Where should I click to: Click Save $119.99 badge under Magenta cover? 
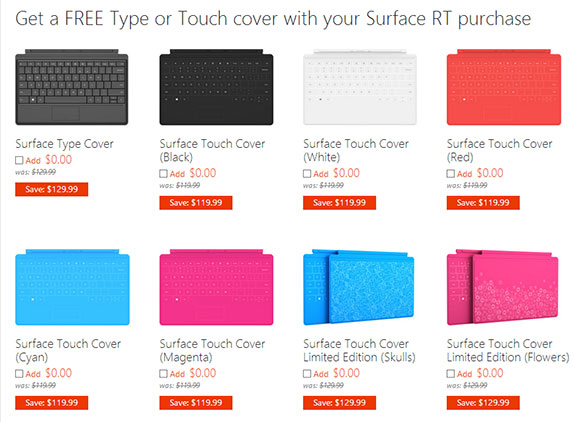tap(196, 403)
